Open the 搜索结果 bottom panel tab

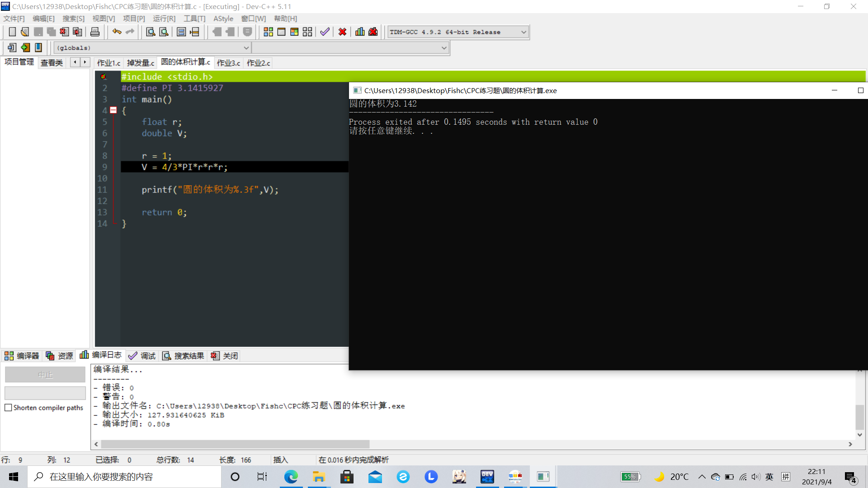point(184,356)
